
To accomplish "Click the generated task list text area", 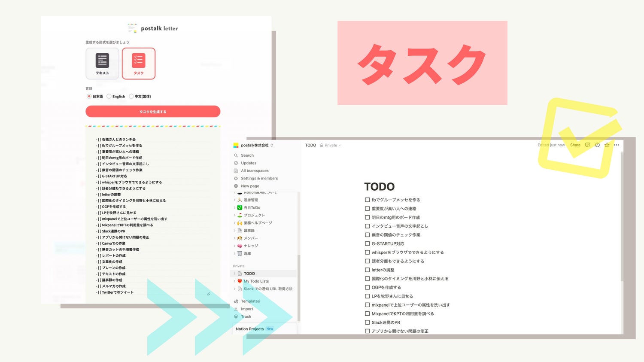I will (153, 215).
